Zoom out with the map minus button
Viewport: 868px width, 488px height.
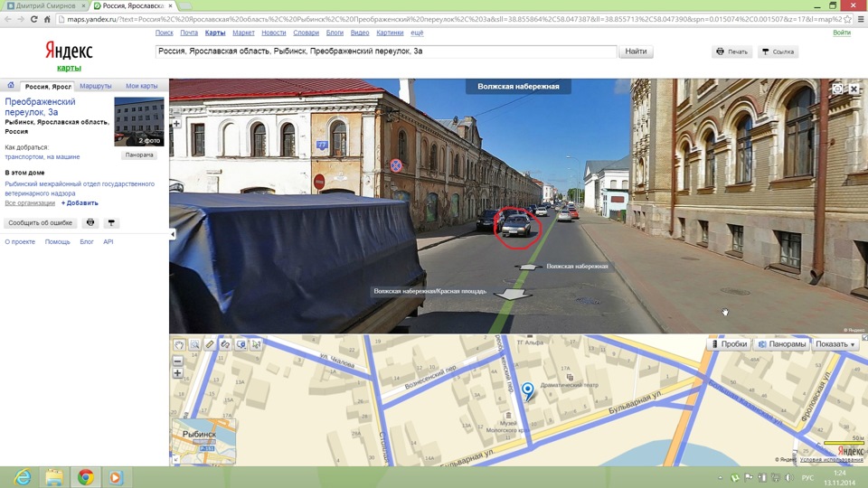click(x=178, y=361)
